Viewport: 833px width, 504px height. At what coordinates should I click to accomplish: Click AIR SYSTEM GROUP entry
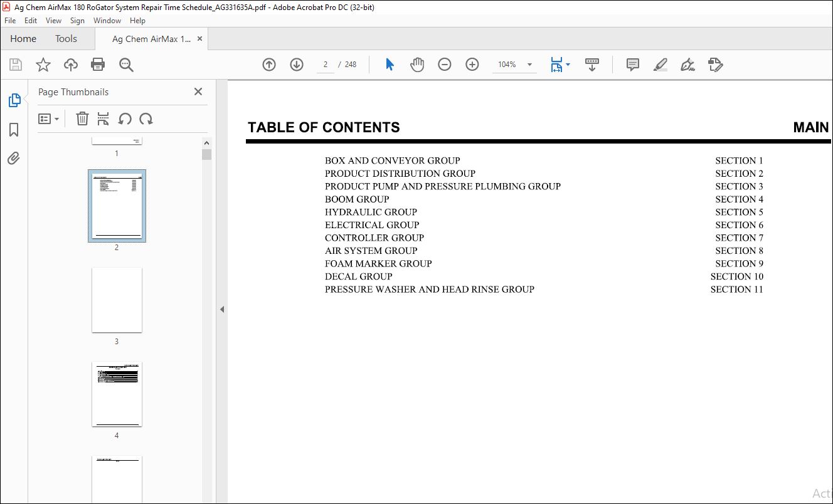pos(371,251)
